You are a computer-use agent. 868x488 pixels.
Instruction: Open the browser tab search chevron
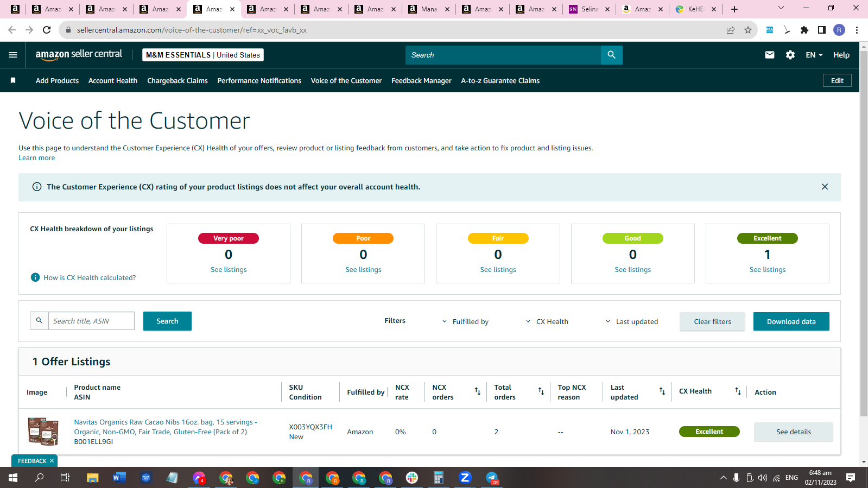tap(781, 8)
